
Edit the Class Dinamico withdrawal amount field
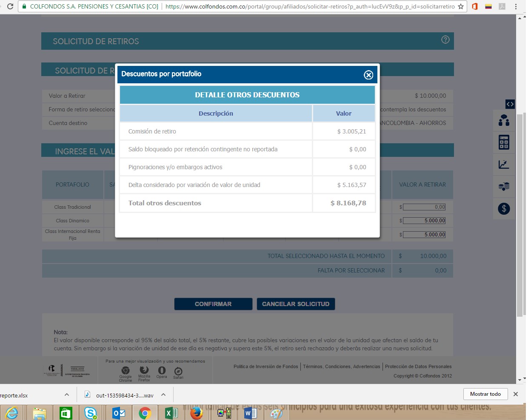coord(424,221)
